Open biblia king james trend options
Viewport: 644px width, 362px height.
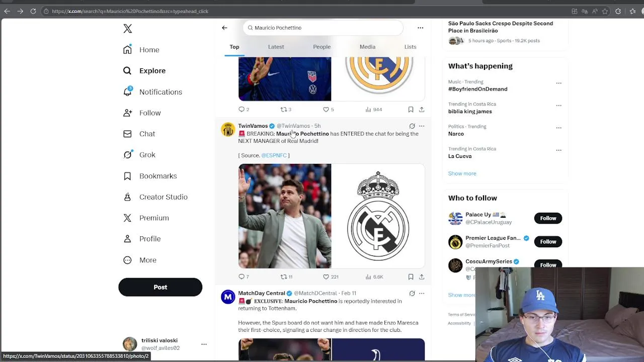click(x=558, y=106)
